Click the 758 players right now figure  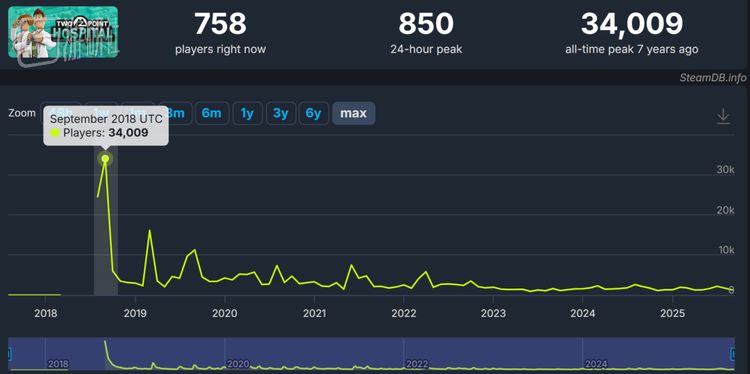(221, 24)
